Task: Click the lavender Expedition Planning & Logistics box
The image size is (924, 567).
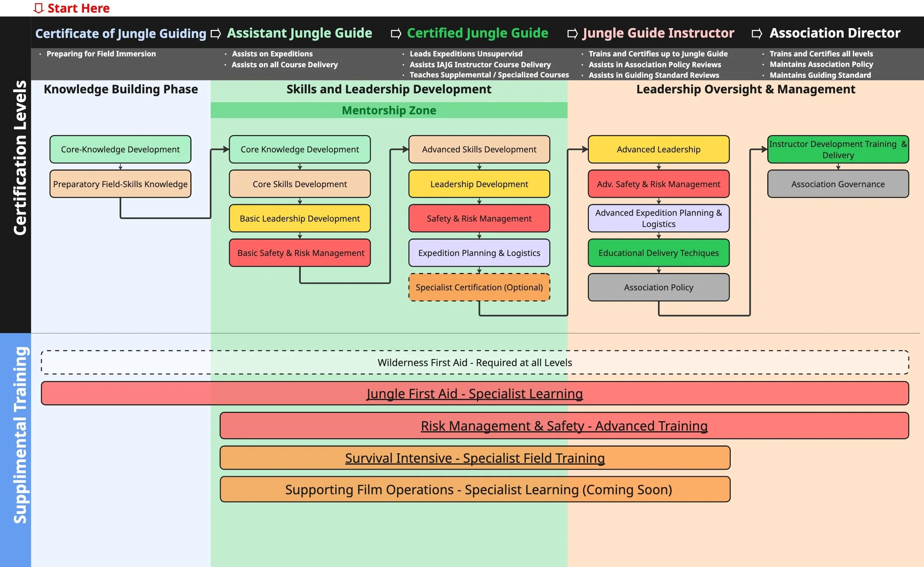Action: point(479,253)
